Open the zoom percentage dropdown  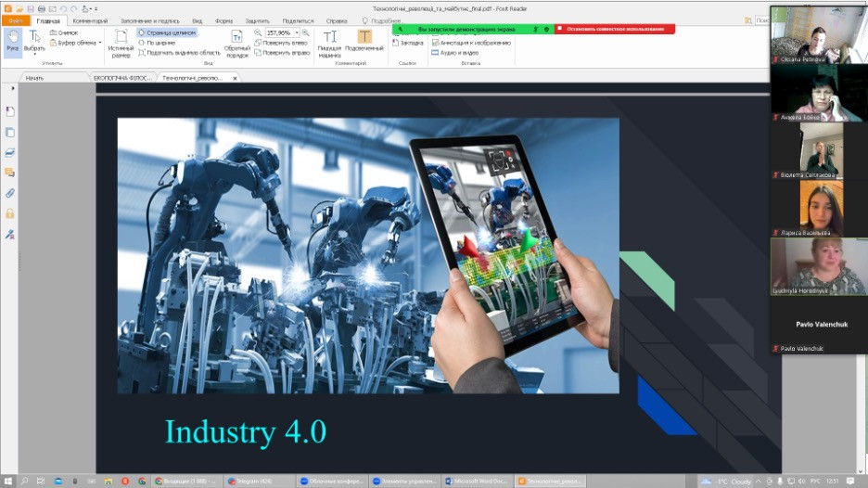[x=297, y=32]
